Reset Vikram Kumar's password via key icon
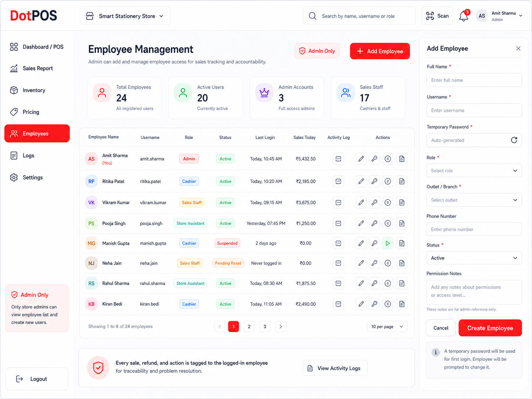Screen dimensions: 532x399 click(x=374, y=202)
